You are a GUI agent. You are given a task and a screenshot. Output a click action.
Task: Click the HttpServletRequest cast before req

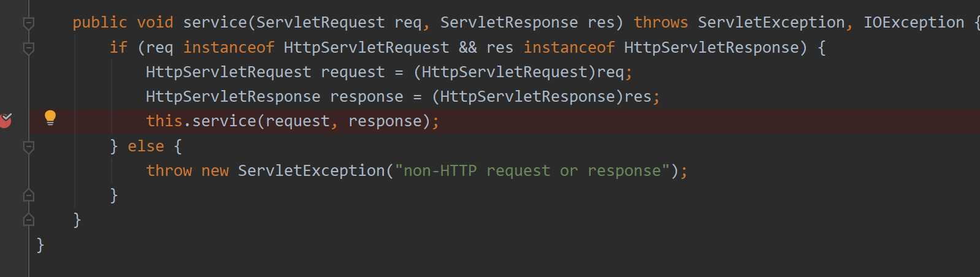[x=505, y=72]
